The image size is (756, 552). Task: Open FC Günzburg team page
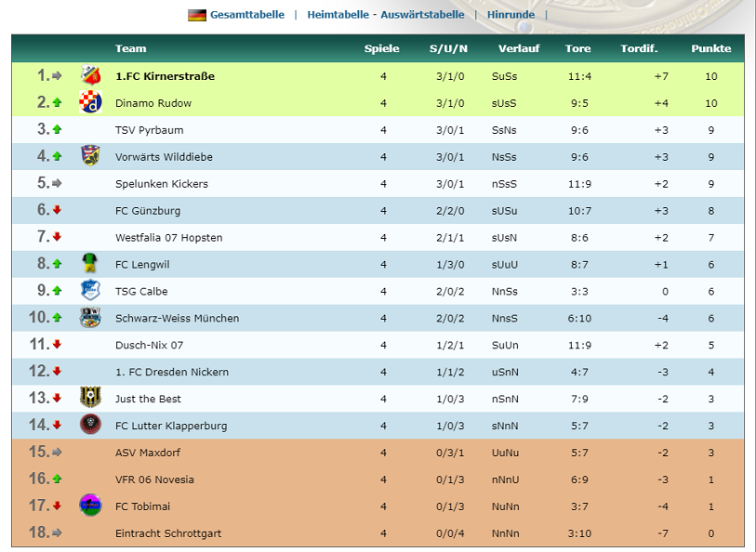(148, 211)
